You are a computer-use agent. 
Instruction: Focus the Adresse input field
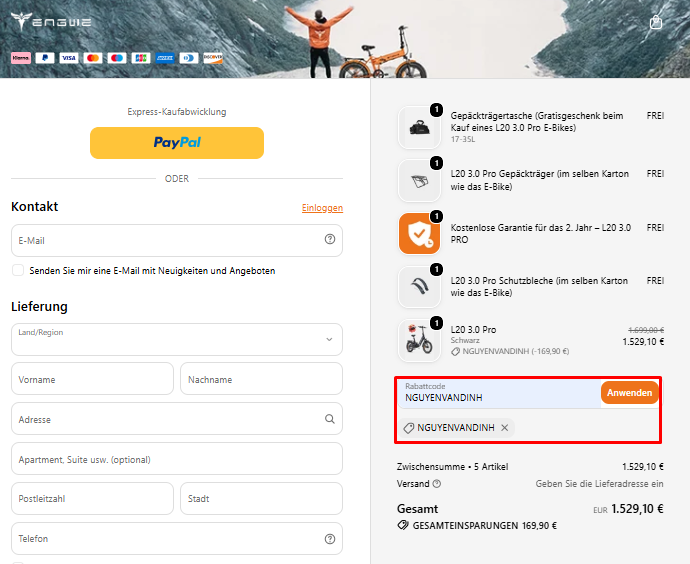pos(177,419)
